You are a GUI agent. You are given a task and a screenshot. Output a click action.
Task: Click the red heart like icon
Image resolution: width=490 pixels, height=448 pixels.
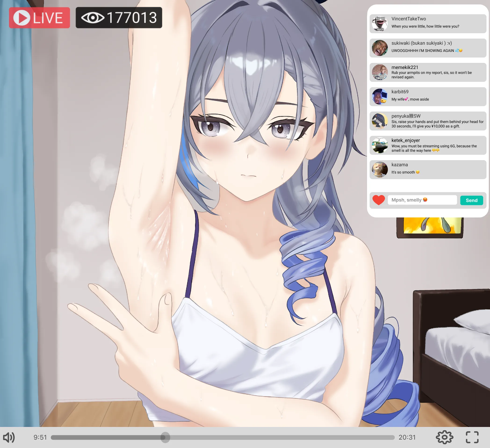(378, 200)
